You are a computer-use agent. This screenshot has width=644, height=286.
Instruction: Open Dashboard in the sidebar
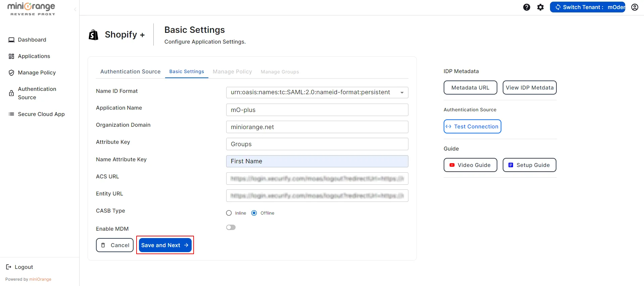coord(32,40)
